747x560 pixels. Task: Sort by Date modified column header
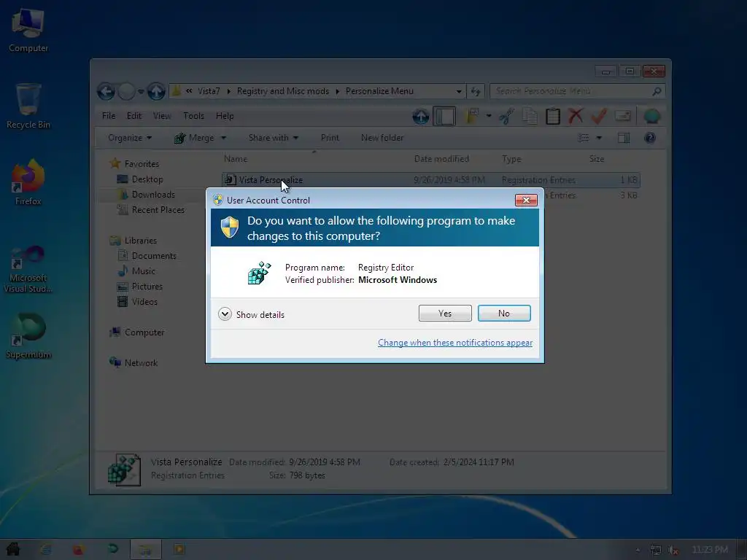(441, 158)
